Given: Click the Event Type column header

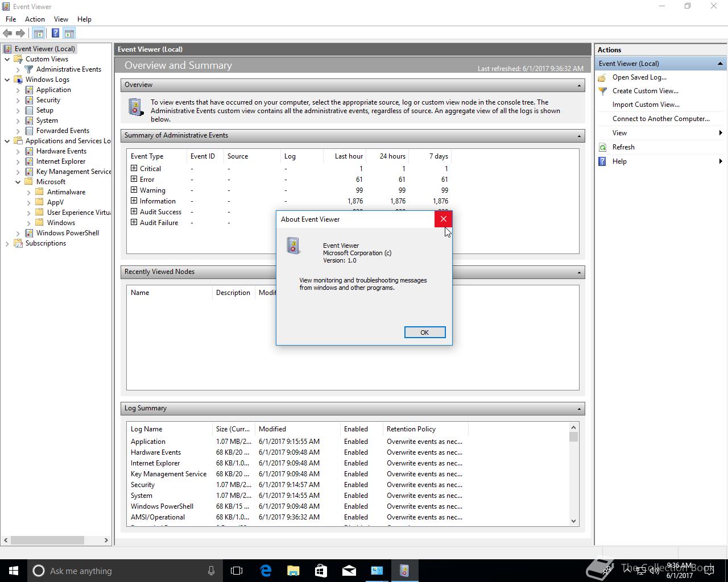Looking at the screenshot, I should click(157, 156).
